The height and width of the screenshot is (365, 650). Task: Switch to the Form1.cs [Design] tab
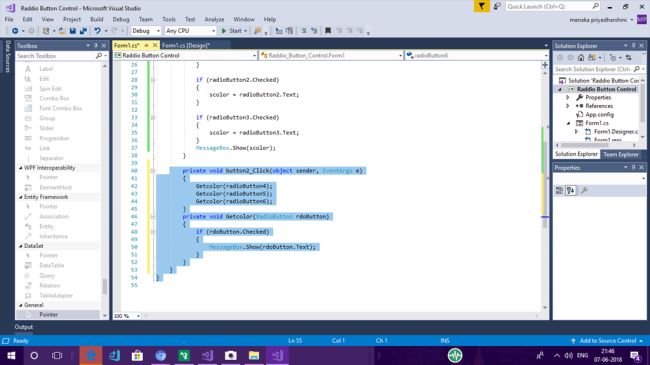pyautogui.click(x=186, y=45)
